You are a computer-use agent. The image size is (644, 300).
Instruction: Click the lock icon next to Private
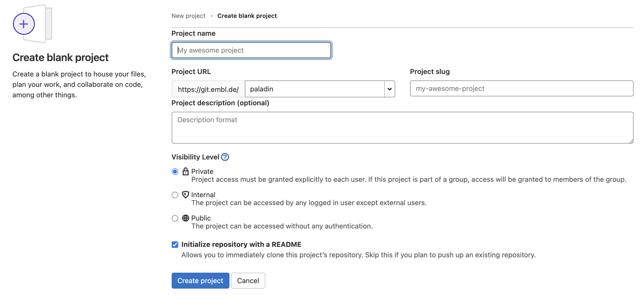[185, 171]
